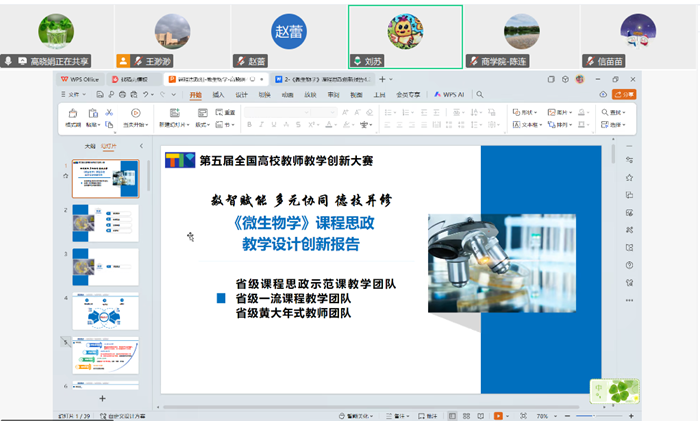
Task: Toggle Underline formatting
Action: click(273, 125)
